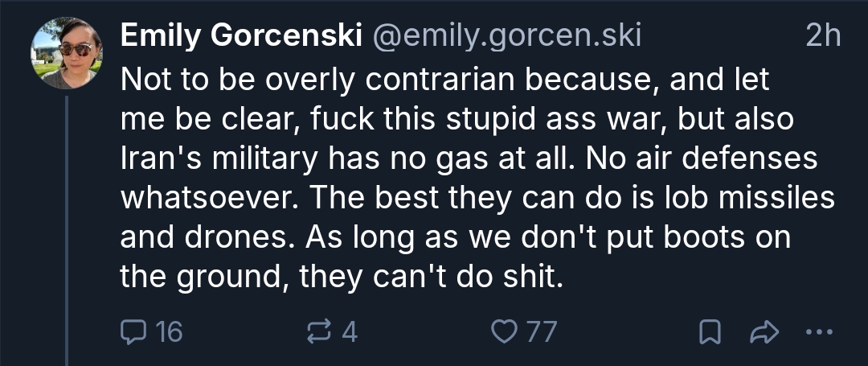Viewport: 868px width, 366px height.
Task: Click the share arrow icon
Action: (x=761, y=332)
